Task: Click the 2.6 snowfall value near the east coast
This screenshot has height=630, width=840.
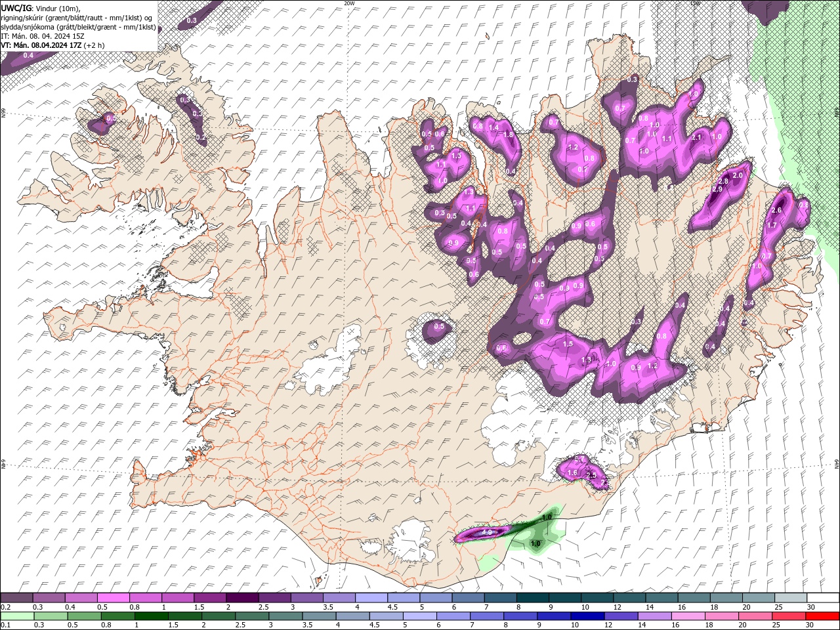Action: click(776, 210)
